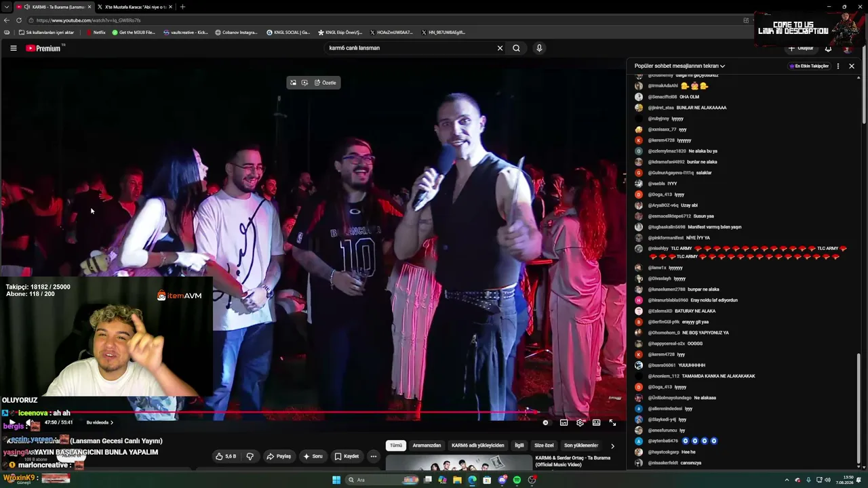Image resolution: width=868 pixels, height=488 pixels.
Task: Open subtitles button in the player
Action: tap(564, 422)
